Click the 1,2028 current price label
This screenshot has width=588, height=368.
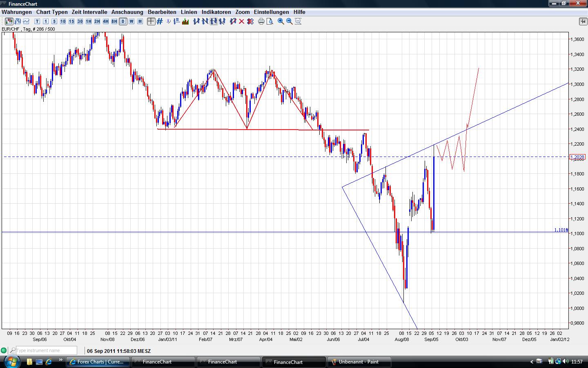[x=577, y=157]
